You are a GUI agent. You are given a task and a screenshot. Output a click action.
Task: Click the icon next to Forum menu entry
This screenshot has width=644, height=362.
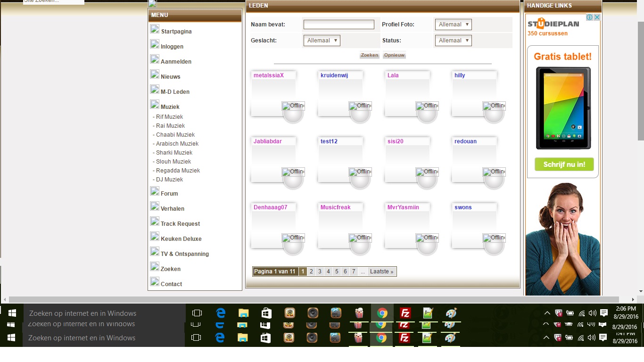point(155,191)
